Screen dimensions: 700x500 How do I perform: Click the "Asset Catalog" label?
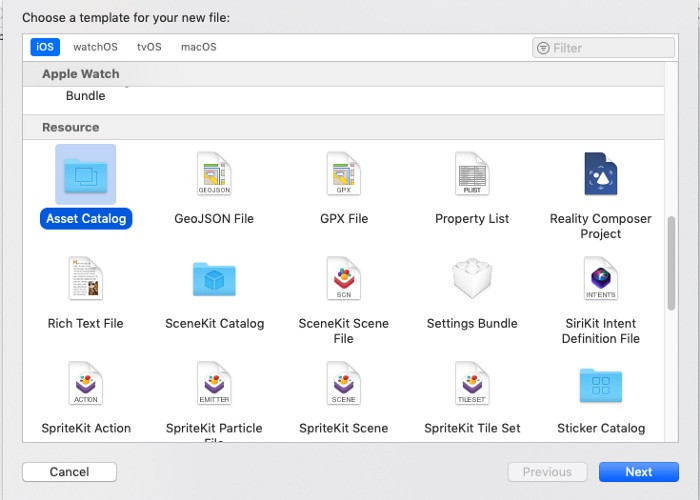(x=86, y=219)
